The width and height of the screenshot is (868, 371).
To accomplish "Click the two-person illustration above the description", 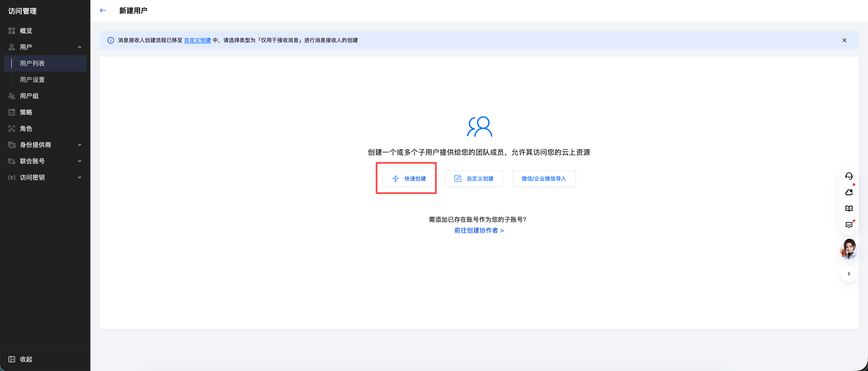I will coord(479,126).
